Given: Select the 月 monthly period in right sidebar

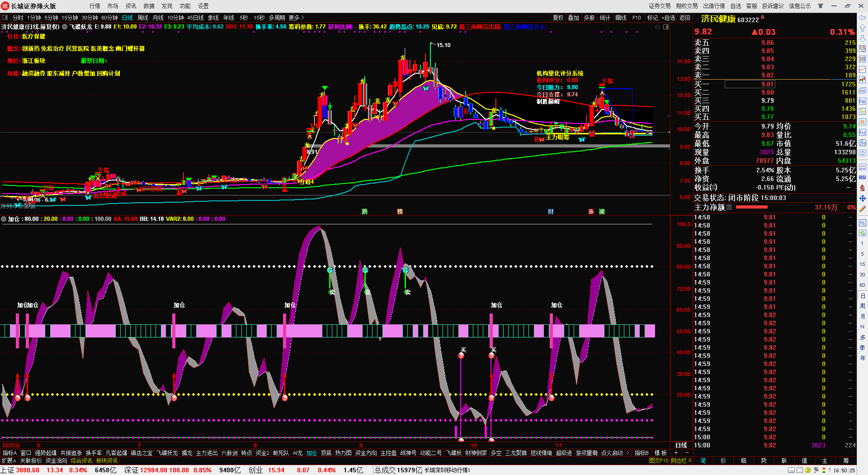Looking at the screenshot, I should pos(862,316).
